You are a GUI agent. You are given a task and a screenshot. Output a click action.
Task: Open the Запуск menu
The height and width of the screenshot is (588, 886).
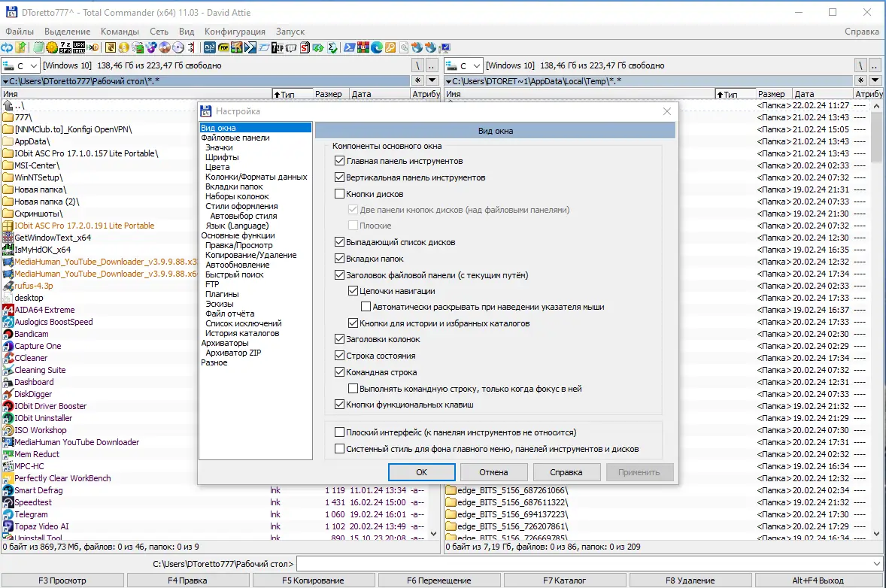[290, 32]
